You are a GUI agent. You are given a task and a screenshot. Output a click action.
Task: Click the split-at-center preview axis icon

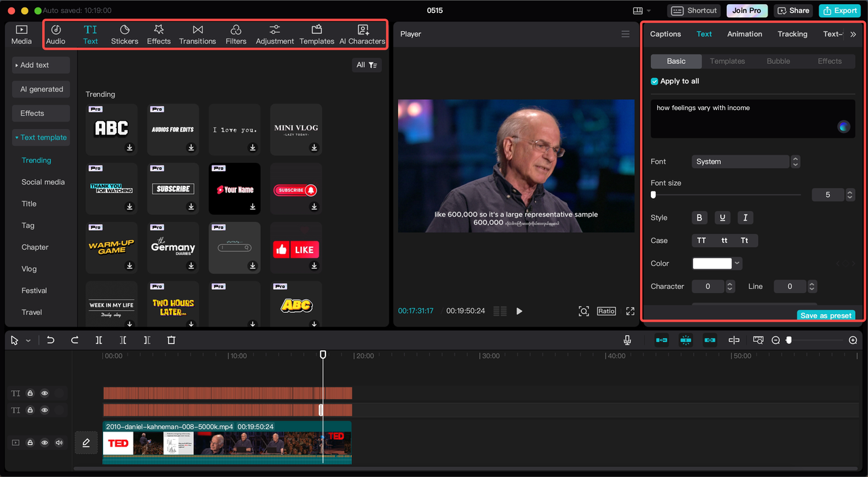coord(734,340)
